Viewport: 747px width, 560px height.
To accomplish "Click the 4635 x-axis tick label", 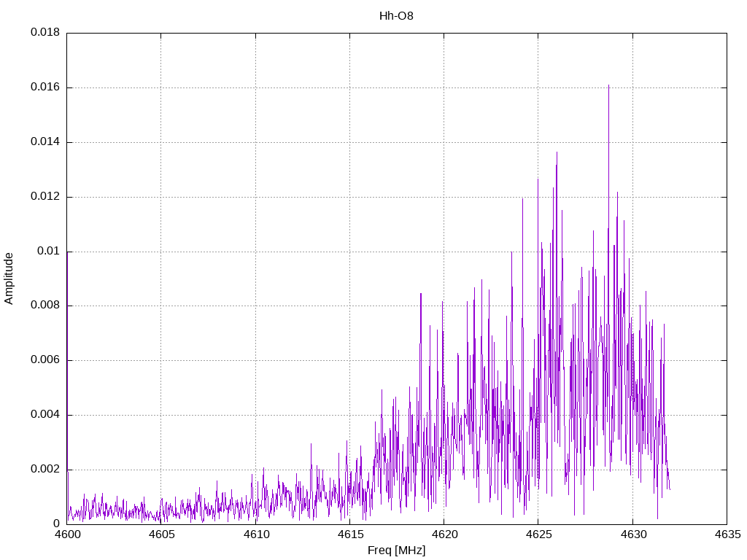I will (x=726, y=534).
